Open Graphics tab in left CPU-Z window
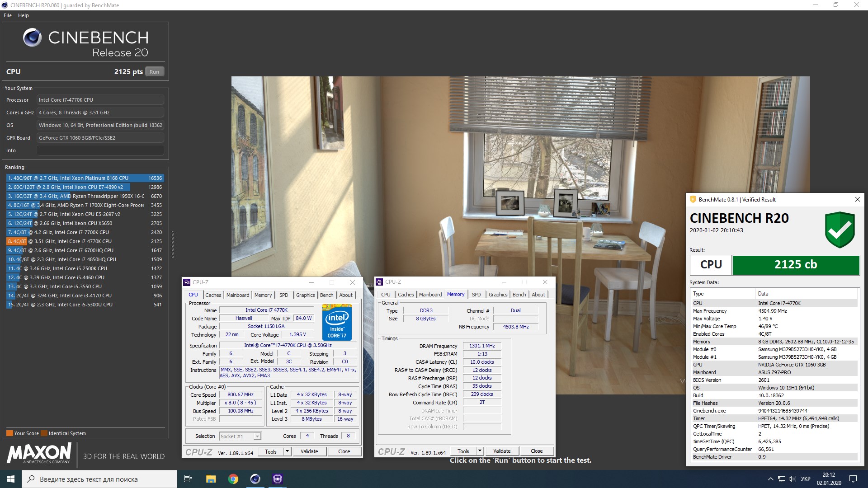 [x=306, y=295]
